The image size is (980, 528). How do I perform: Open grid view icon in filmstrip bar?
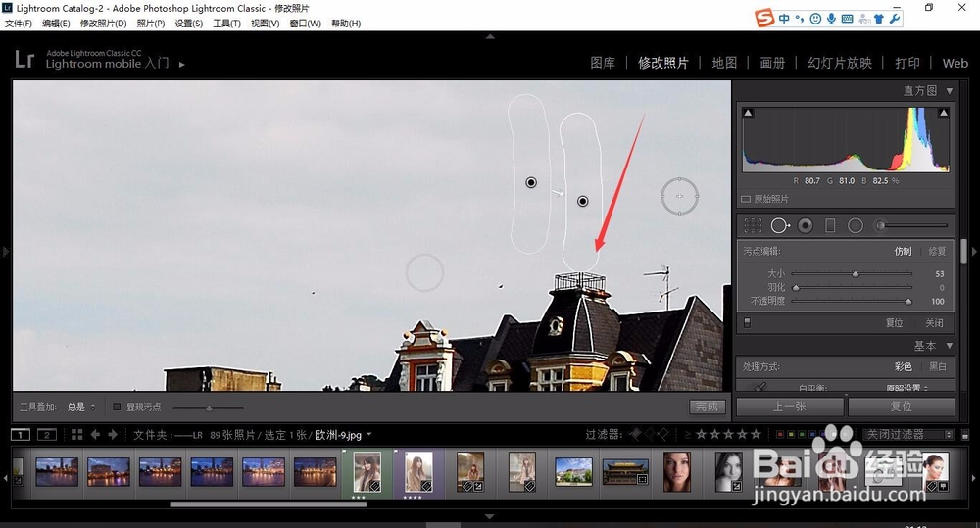click(76, 434)
